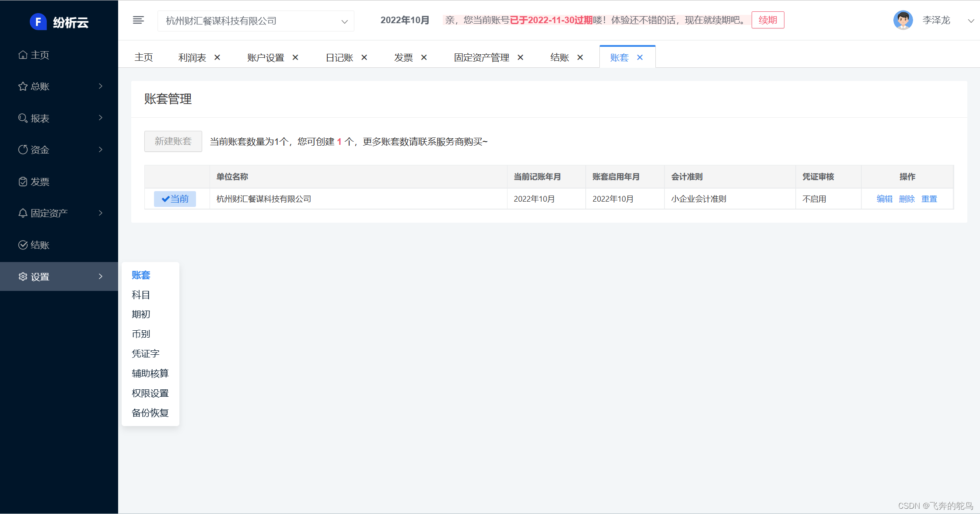Click the bell icon for 固定资产
The width and height of the screenshot is (980, 514).
[x=23, y=213]
